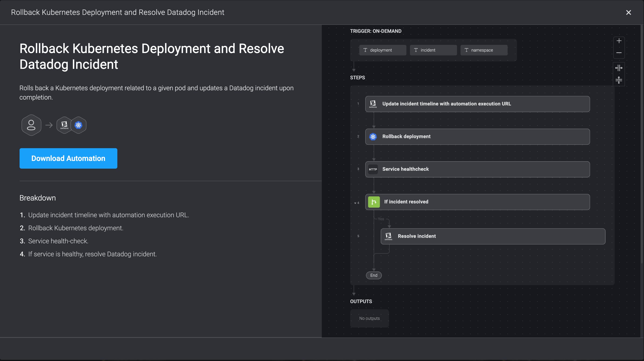Image resolution: width=644 pixels, height=361 pixels.
Task: Collapse the If incident resolved branch
Action: coord(356,203)
